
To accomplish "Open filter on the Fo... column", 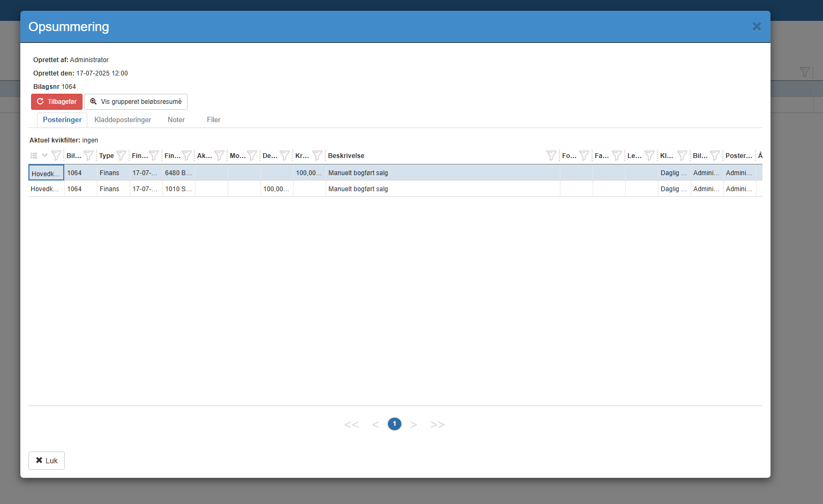I will click(x=585, y=156).
